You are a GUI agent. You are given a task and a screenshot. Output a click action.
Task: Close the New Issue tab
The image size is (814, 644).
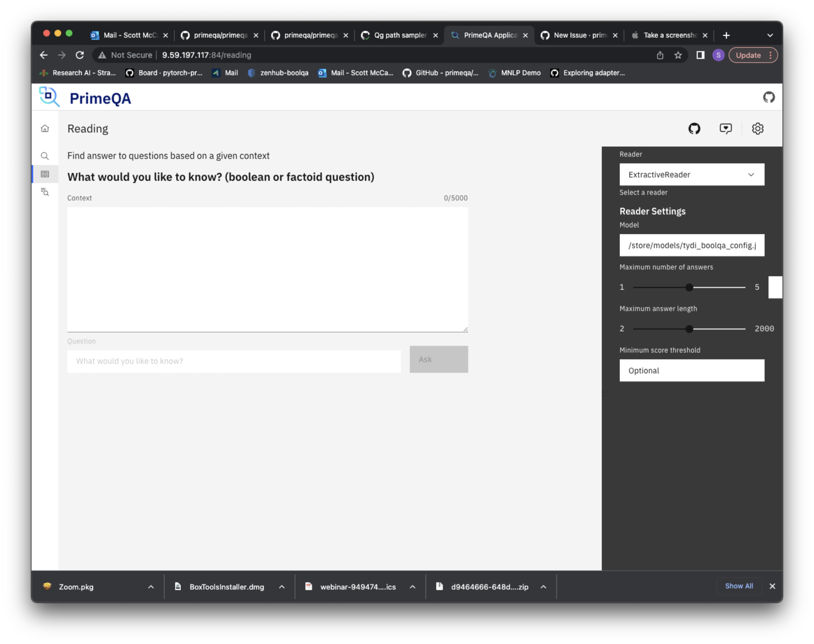tap(615, 35)
